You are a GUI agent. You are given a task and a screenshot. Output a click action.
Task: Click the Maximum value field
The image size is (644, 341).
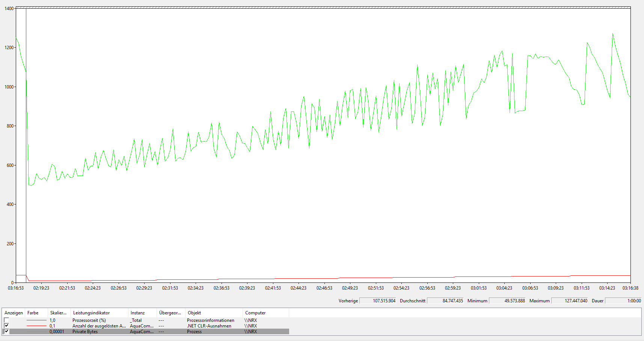tap(569, 301)
